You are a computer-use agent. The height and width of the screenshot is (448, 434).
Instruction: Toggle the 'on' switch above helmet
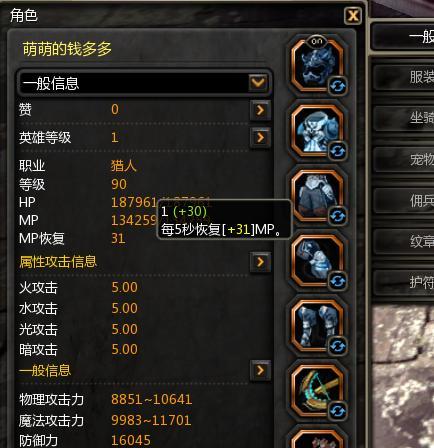(x=317, y=41)
